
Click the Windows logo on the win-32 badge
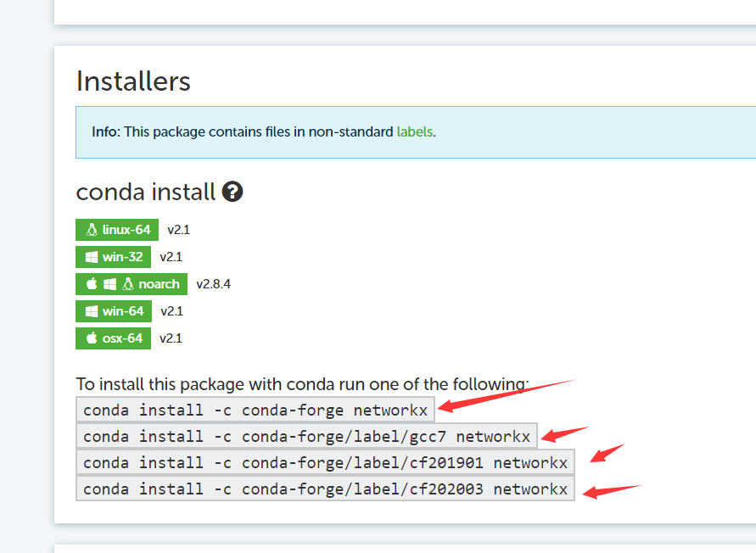(92, 257)
